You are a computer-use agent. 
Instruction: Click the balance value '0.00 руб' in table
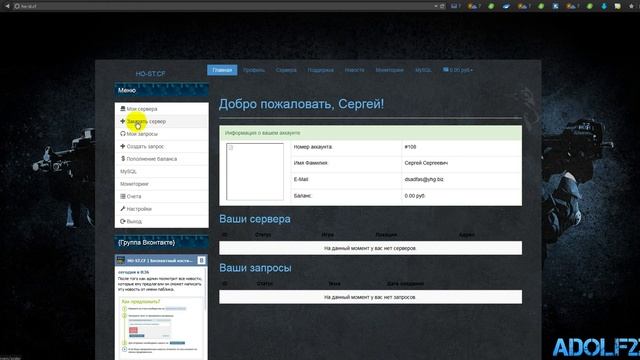(x=415, y=196)
